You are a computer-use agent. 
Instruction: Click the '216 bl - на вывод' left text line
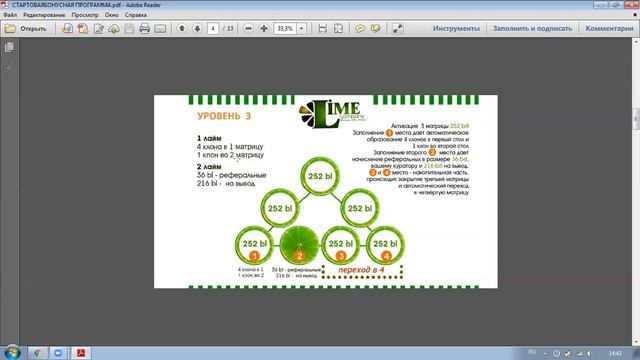tap(226, 184)
